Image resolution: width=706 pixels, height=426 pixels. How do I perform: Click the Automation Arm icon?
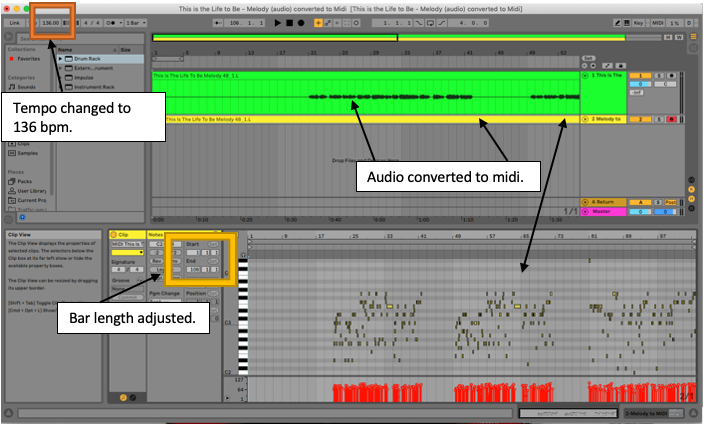point(328,23)
